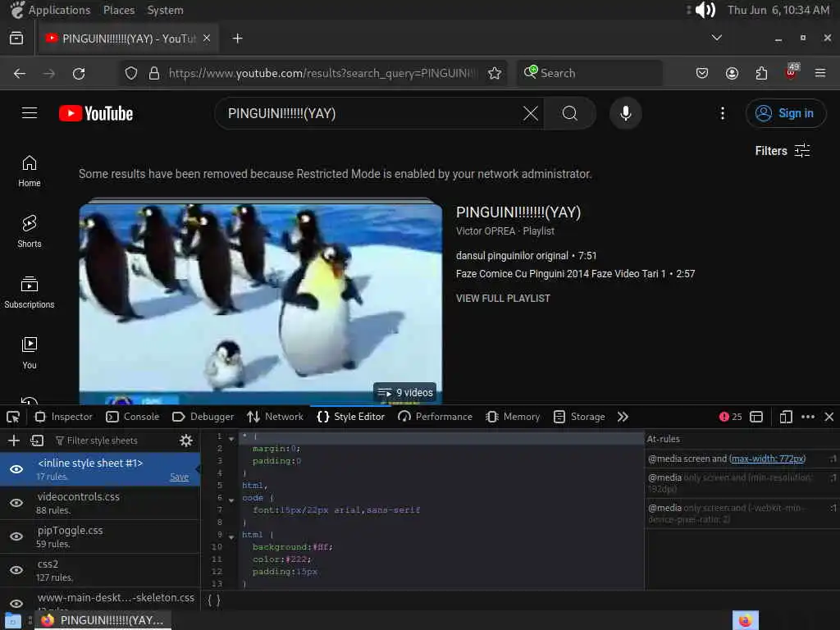This screenshot has height=630, width=840.
Task: Collapse the code rule at line 6
Action: pyautogui.click(x=231, y=500)
